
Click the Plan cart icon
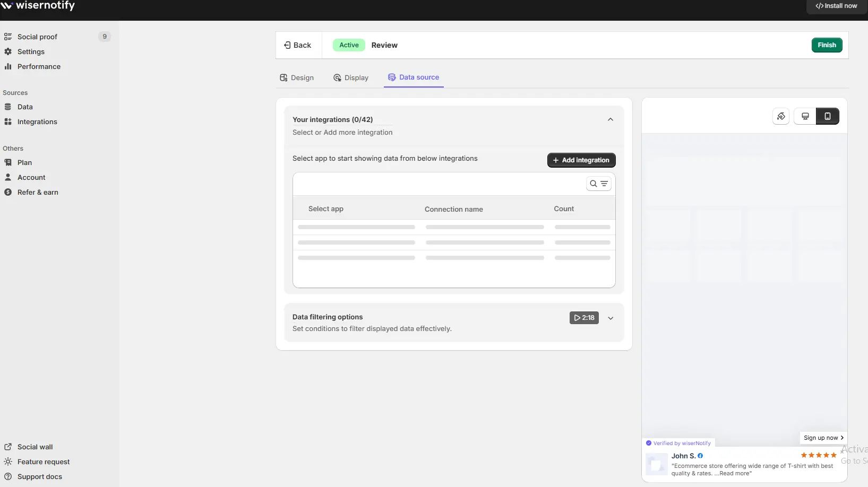pos(8,162)
